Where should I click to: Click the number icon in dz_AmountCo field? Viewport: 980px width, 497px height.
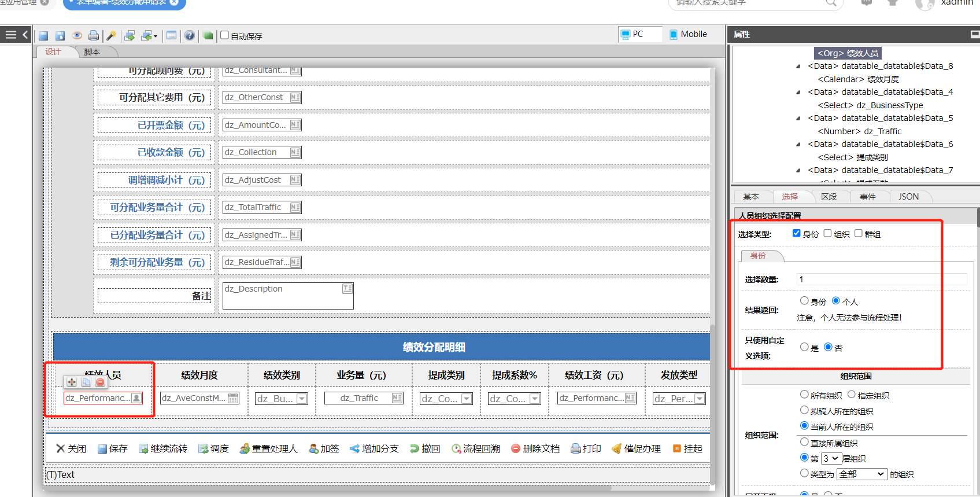[295, 125]
